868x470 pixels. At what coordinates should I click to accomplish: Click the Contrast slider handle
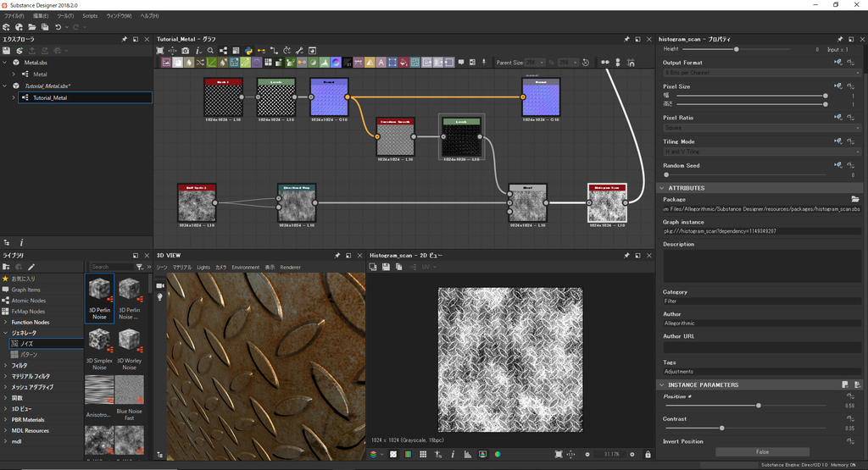click(x=721, y=429)
